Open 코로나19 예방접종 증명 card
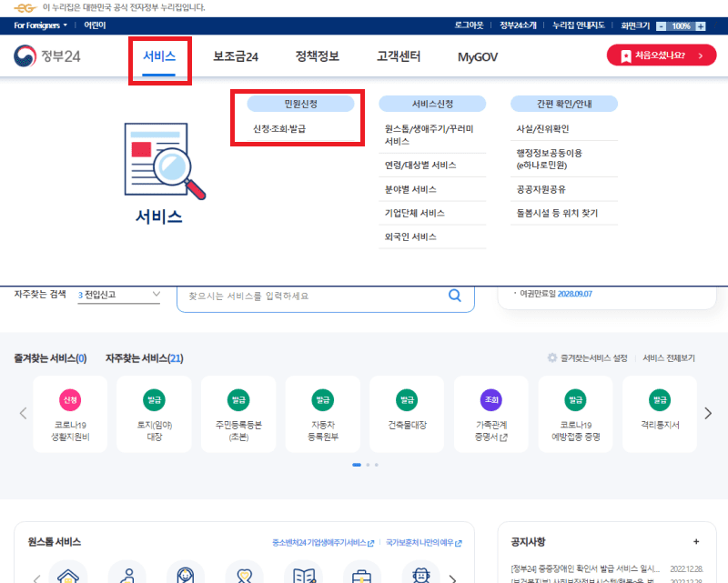Viewport: 728px width, 583px height. click(x=576, y=414)
